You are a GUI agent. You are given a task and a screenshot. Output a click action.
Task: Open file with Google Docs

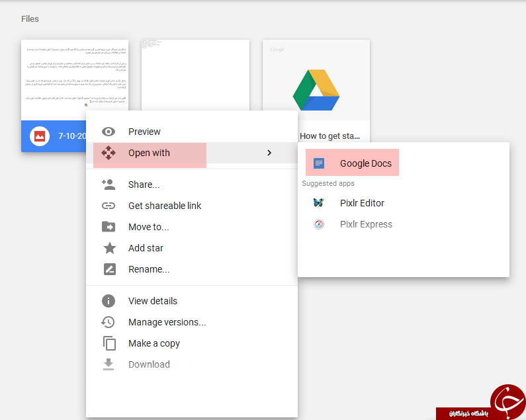(x=404, y=163)
